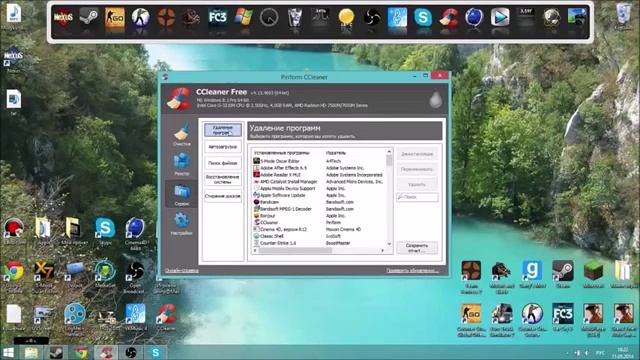Open Chrome from the taskbar
This screenshot has width=640, height=360.
[x=81, y=353]
